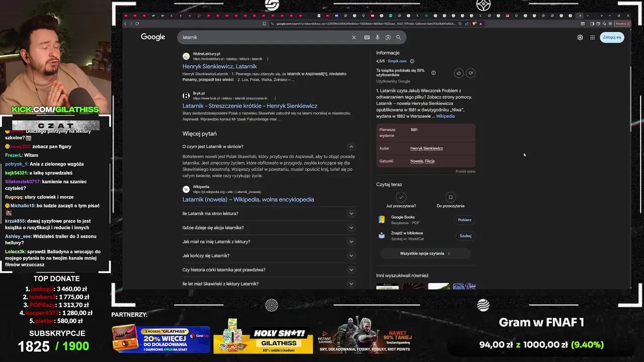Open 'Latarnik - Streszczenie krótkie' Bryk.pl result
Viewport: 644px width, 362px height.
250,106
